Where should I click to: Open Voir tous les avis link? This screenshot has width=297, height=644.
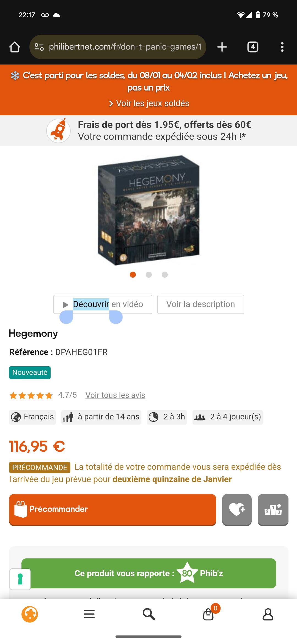tap(115, 395)
